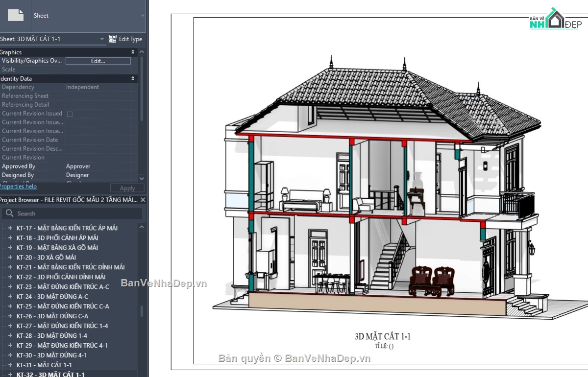Expand sheet KT-19 - MẶT BẰNG XÀ GỒ MÁI
588x377 pixels.
point(10,248)
